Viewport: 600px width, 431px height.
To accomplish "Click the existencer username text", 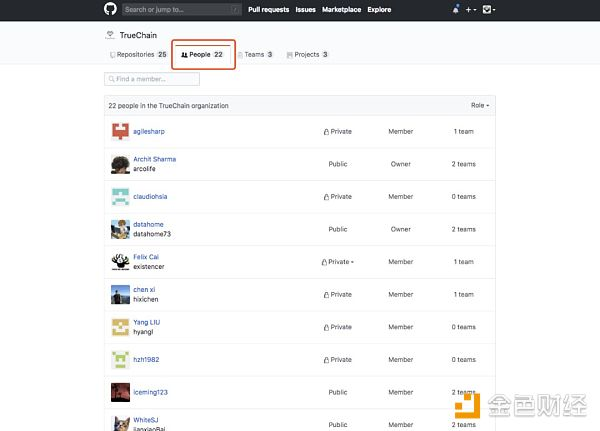I will tap(149, 266).
